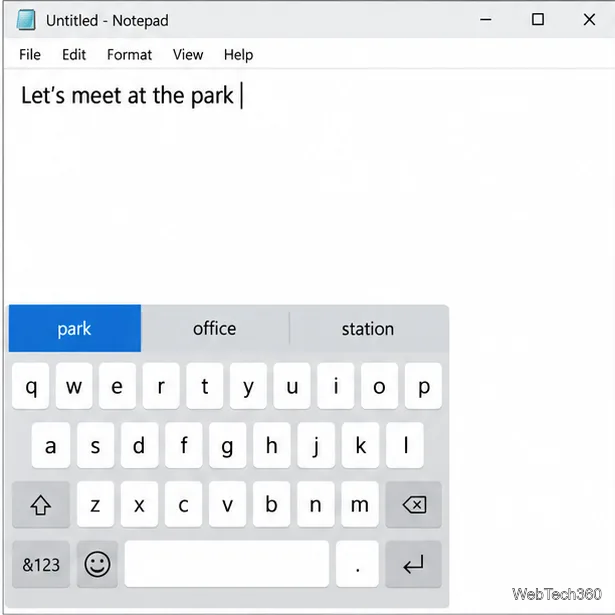The height and width of the screenshot is (615, 615).
Task: Tap the r key
Action: [x=161, y=386]
